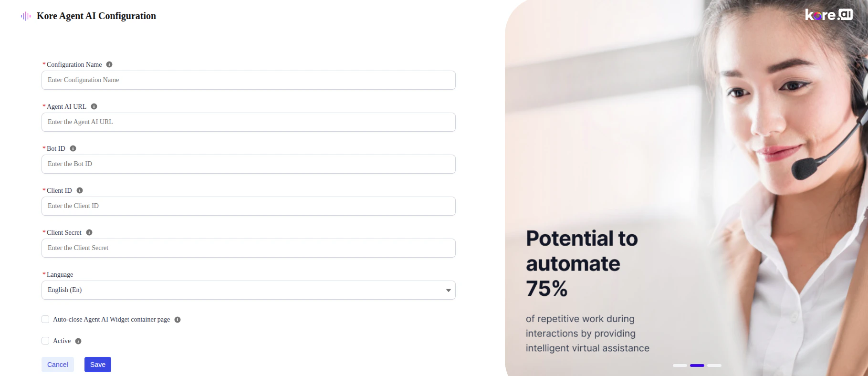Click the Cancel button
Screen dimensions: 868x376
[57, 364]
